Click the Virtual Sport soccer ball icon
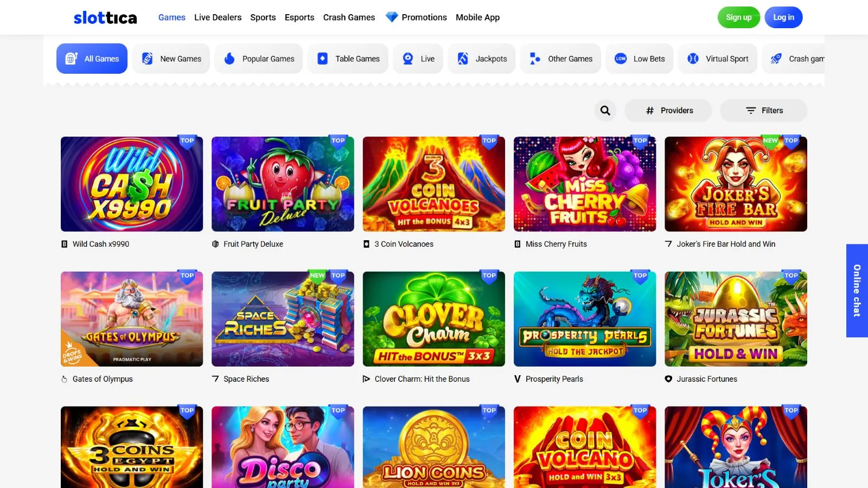Screen dimensions: 868x488 pyautogui.click(x=693, y=59)
